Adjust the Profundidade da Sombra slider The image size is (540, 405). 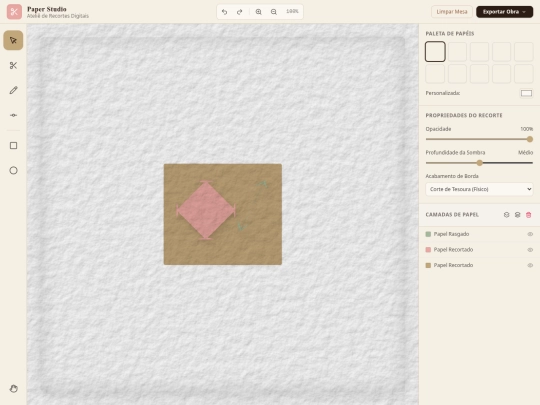479,163
